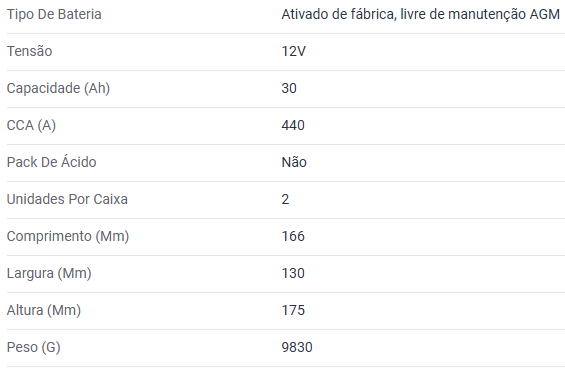Select the 12V voltage value

pos(294,51)
